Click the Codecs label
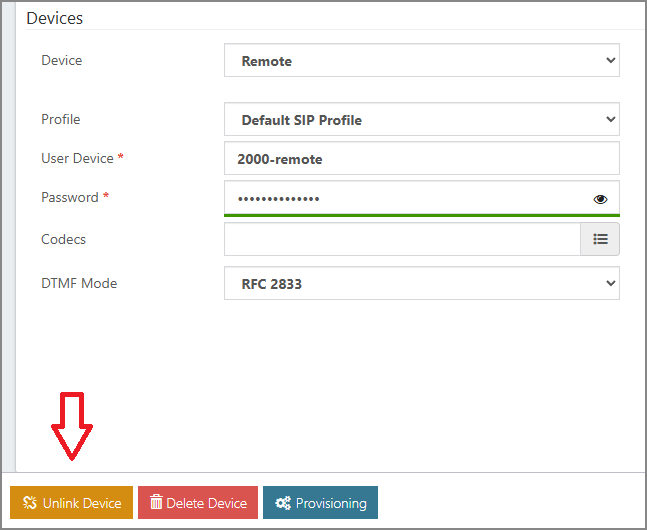The width and height of the screenshot is (647, 530). 64,239
